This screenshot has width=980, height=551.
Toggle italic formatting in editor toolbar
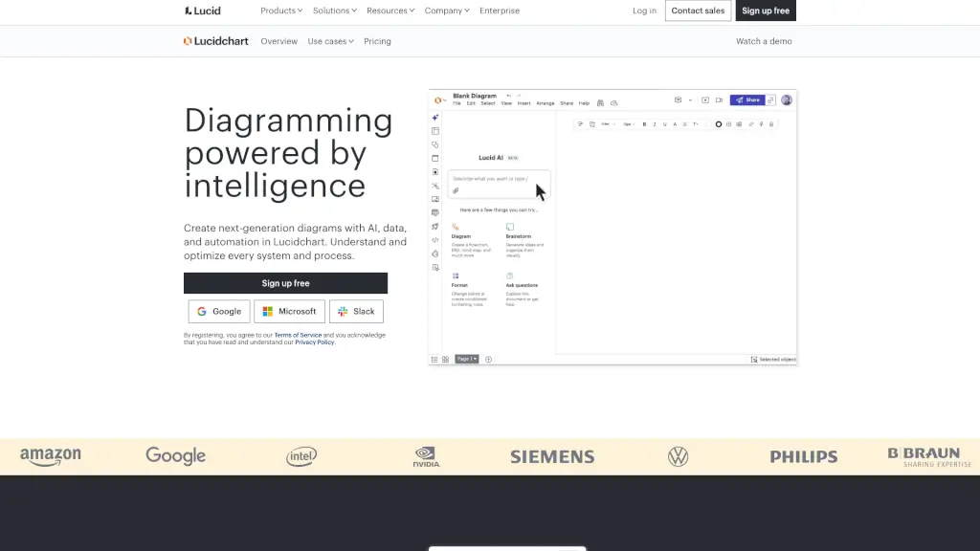(x=655, y=124)
